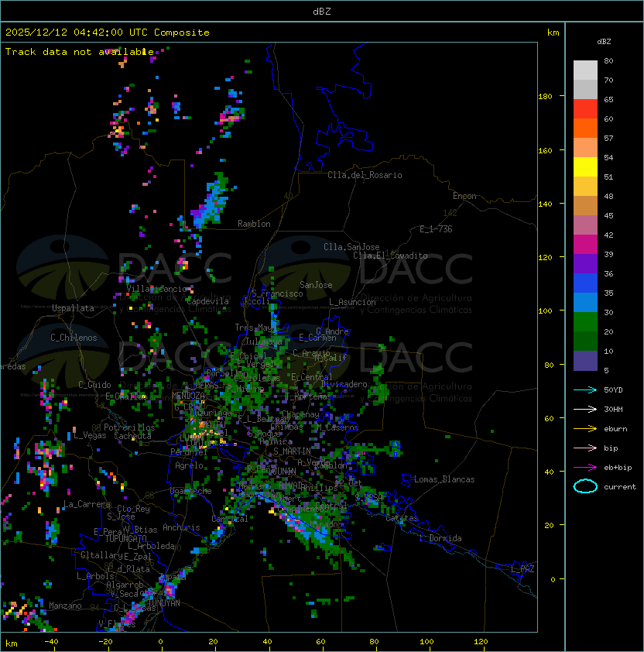Image resolution: width=644 pixels, height=652 pixels.
Task: Click the 'E_1-736' map label
Action: (x=436, y=229)
